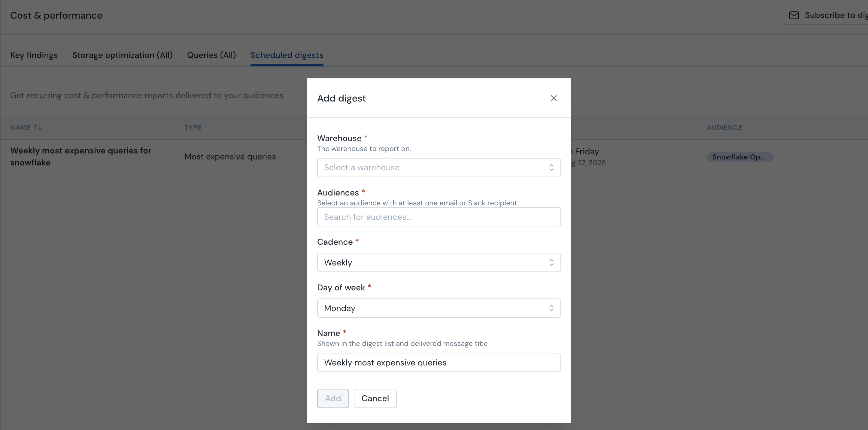Close the Add digest dialog
This screenshot has width=868, height=430.
point(553,98)
